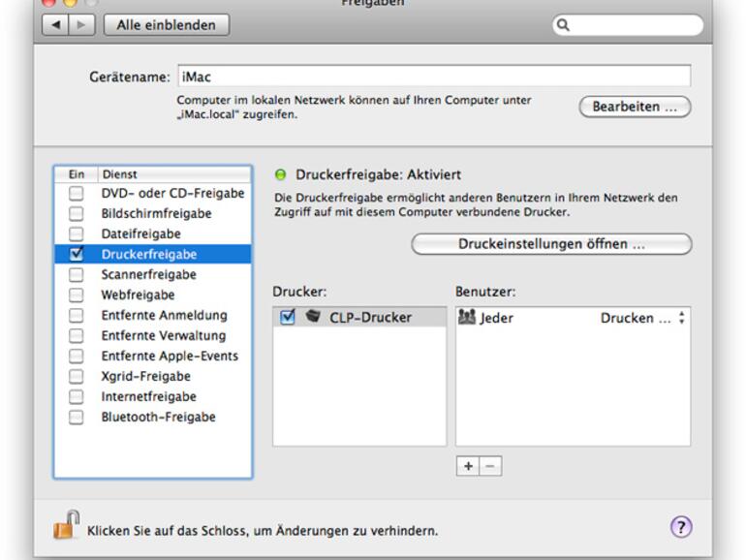Image resolution: width=746 pixels, height=560 pixels.
Task: Click the highlighted Druckerfreigabe row label
Action: [149, 255]
